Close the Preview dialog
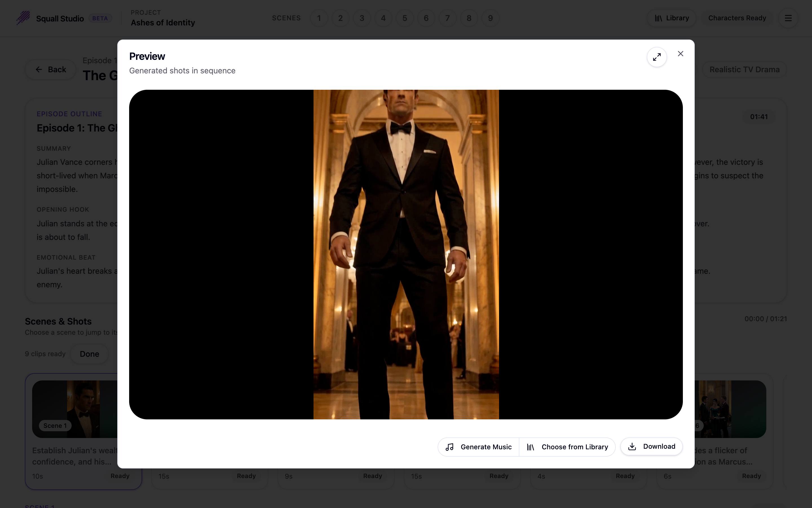The width and height of the screenshot is (812, 508). click(680, 54)
